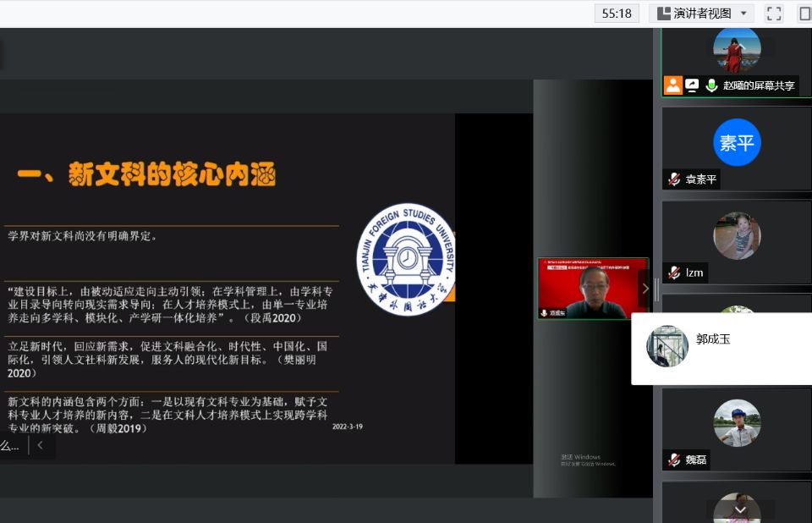Click the green microphone icon for 赵曦
812x523 pixels.
[711, 85]
